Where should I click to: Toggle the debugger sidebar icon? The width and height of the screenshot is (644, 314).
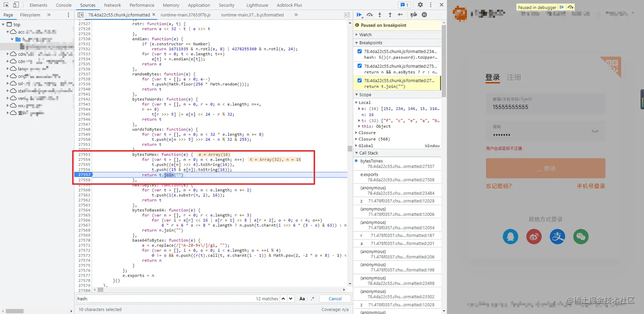click(347, 15)
